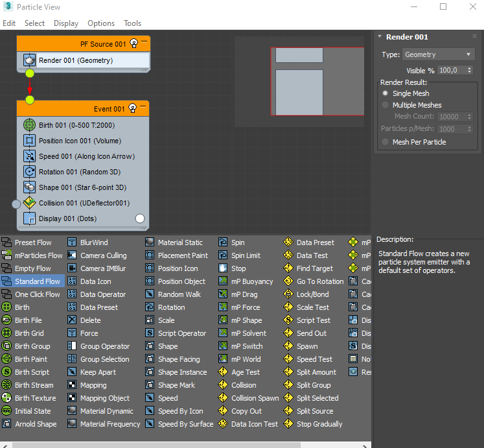Click the Visible % spinner arrows
Screen dimensions: 484x448
coord(470,70)
